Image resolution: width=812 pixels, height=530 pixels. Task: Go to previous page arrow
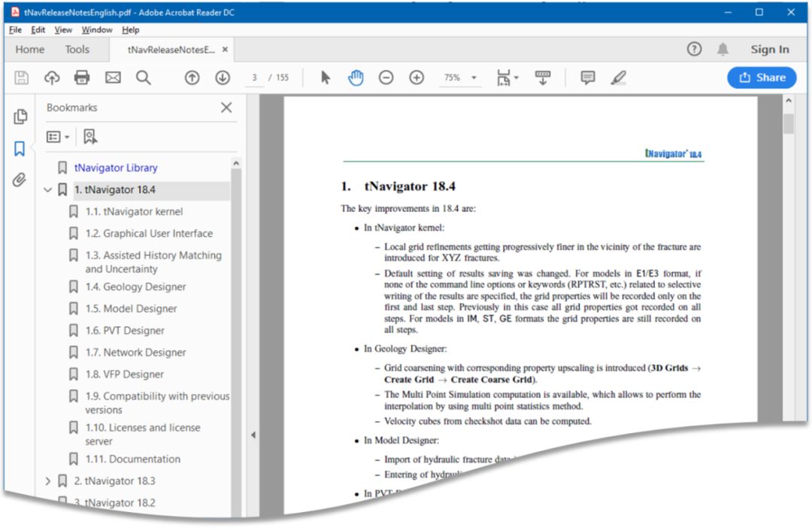(192, 77)
